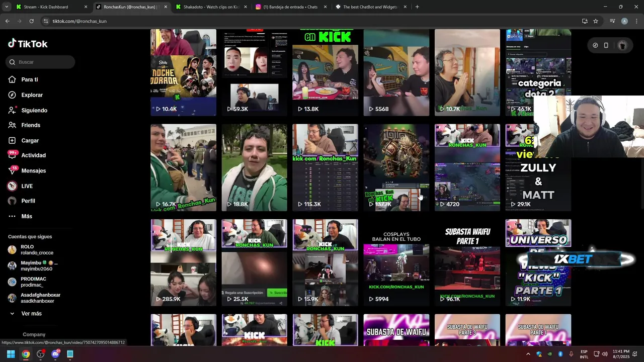Screen dimensions: 644x362
Task: Open the media controls button
Action: [x=612, y=21]
